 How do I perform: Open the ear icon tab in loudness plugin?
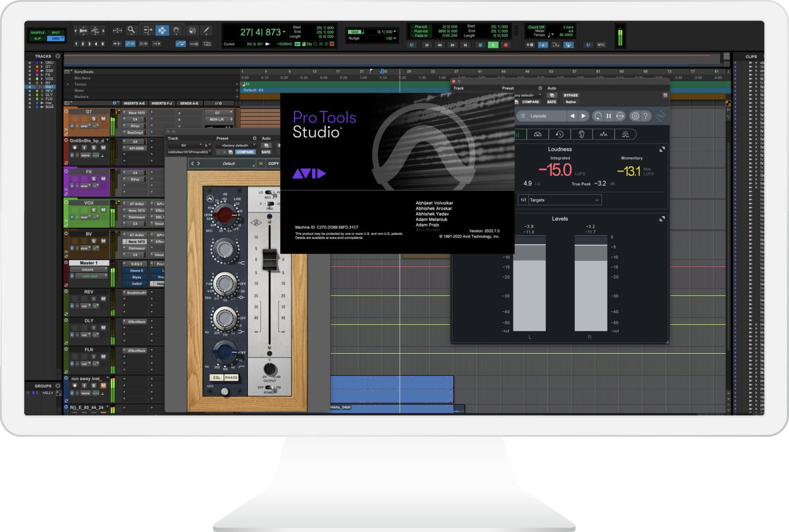(x=581, y=134)
